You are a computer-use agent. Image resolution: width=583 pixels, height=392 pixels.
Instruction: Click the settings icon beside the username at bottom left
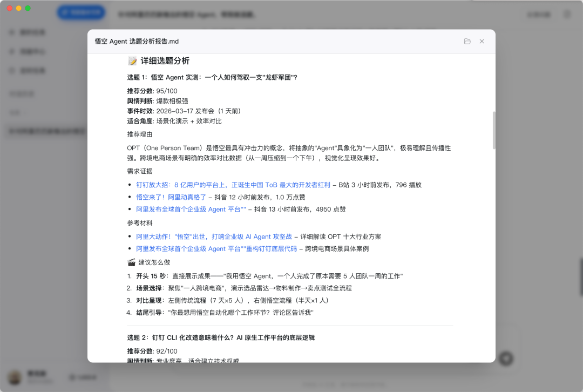[x=72, y=377]
